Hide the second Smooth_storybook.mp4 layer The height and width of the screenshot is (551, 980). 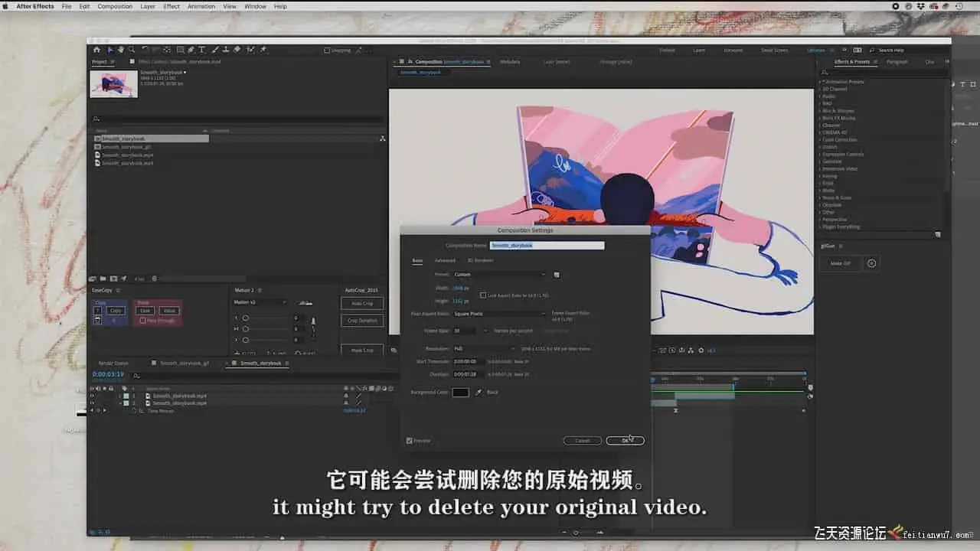[92, 403]
